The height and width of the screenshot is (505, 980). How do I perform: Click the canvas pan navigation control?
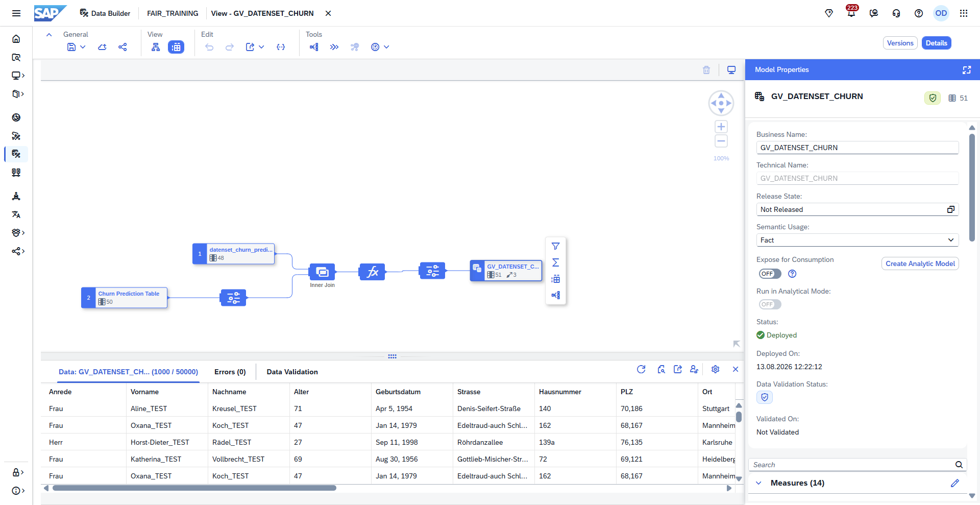[x=721, y=103]
